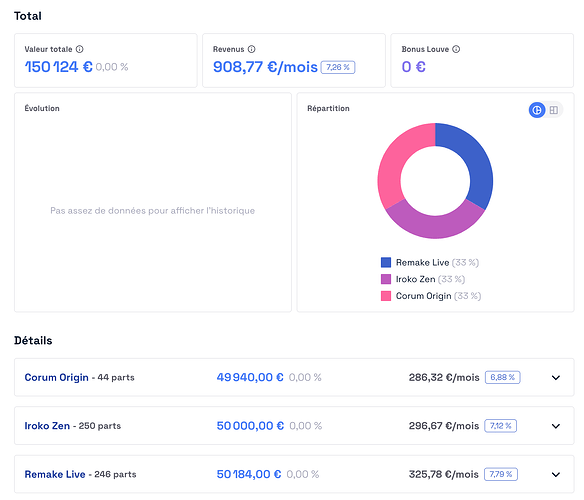This screenshot has height=500, width=584.
Task: Click the pink Corum Origin legend swatch
Action: (x=386, y=296)
